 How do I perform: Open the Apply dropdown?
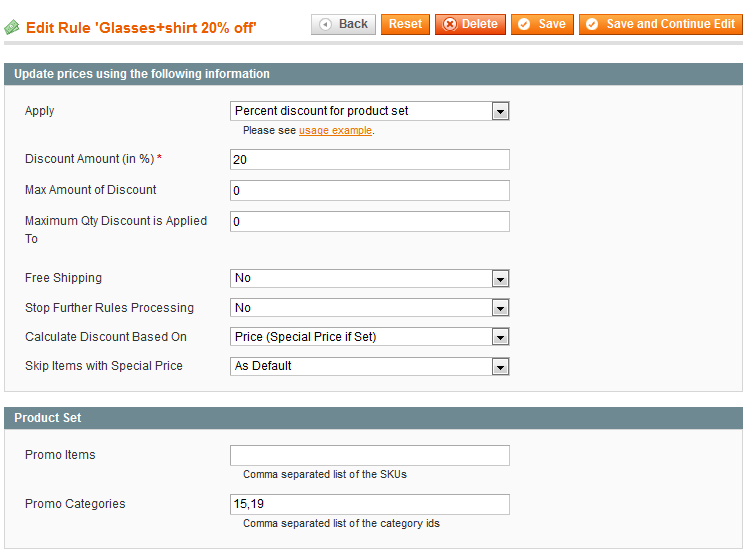(x=370, y=111)
